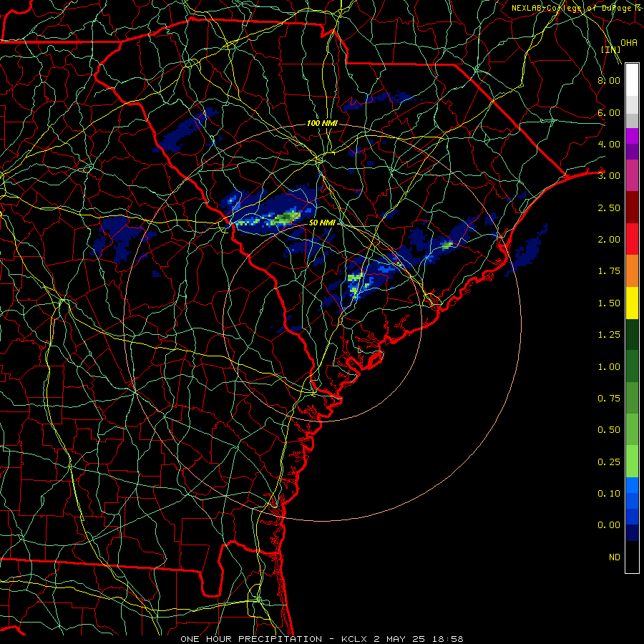Click the 0.75 legend value
Image resolution: width=644 pixels, height=644 pixels.
[x=609, y=399]
